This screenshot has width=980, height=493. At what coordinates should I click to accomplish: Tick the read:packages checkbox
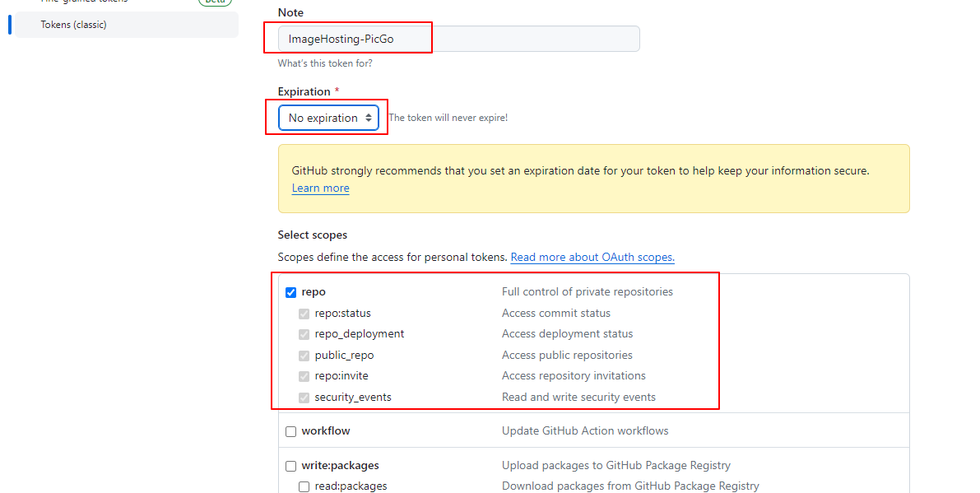304,486
